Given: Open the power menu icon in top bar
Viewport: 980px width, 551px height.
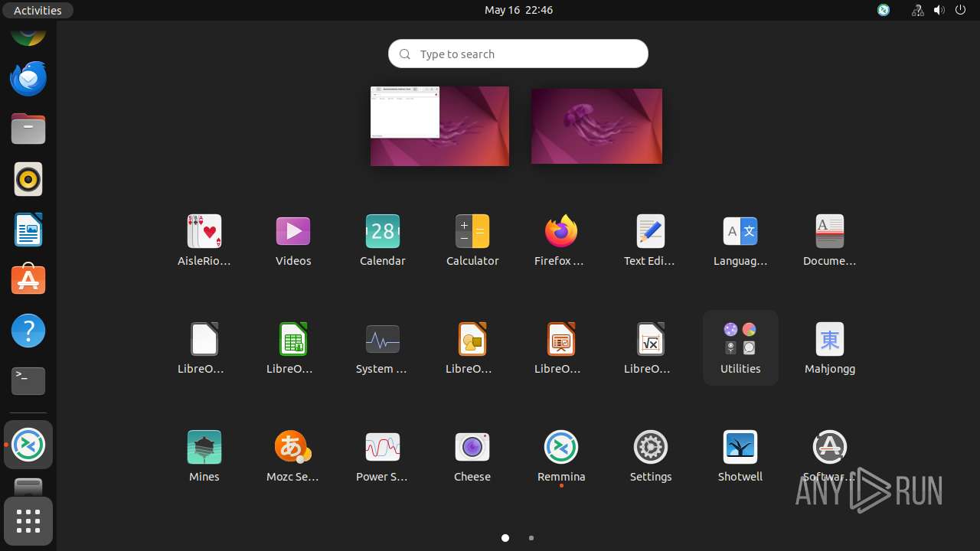Looking at the screenshot, I should point(960,10).
